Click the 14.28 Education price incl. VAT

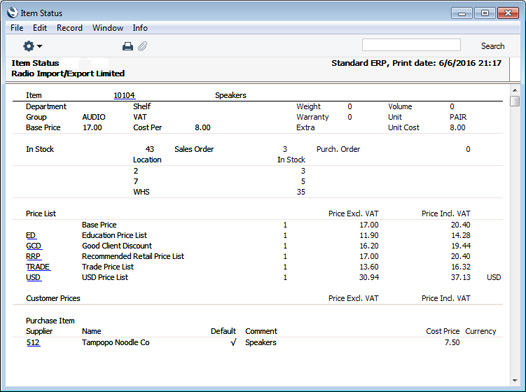click(461, 235)
